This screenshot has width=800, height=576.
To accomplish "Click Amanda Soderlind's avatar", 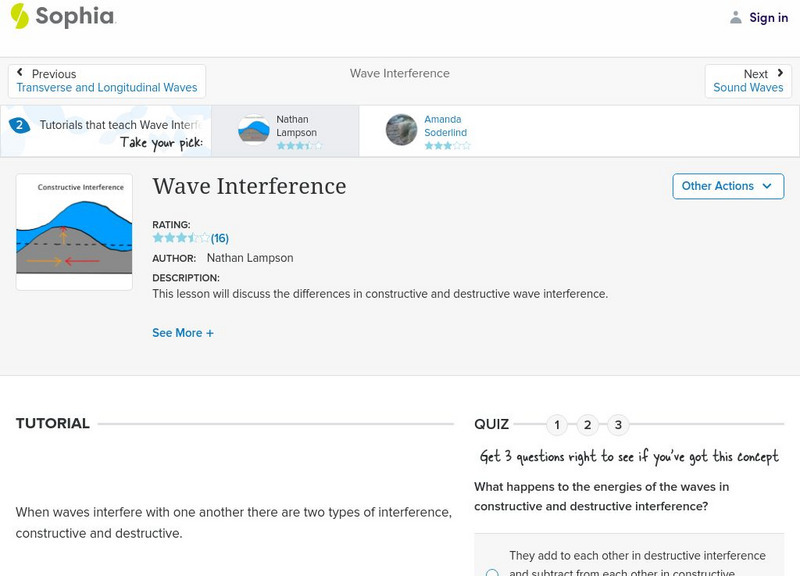I will coord(401,130).
